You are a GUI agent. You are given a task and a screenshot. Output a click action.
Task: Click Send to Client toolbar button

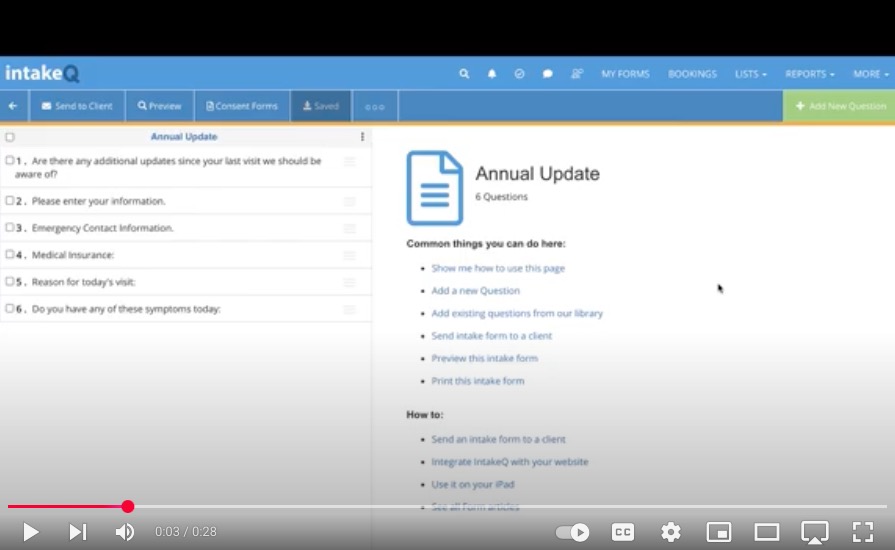pos(77,106)
